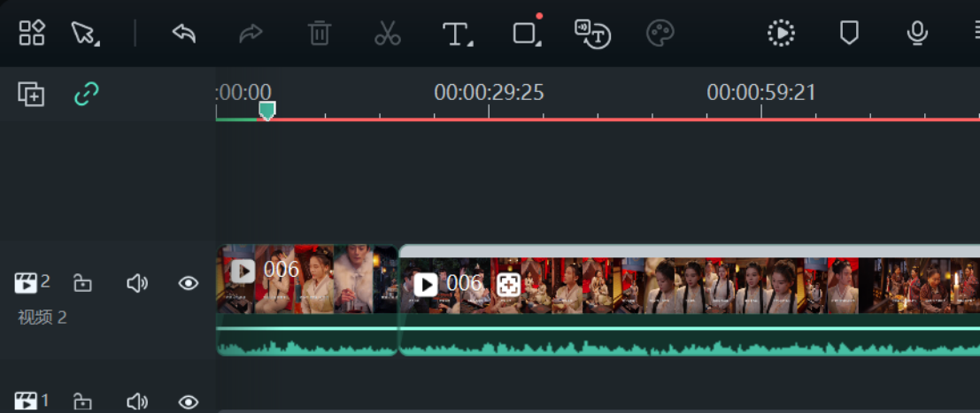The image size is (980, 413).
Task: Click timeline ruler at 00:00:59:21
Action: point(761,93)
